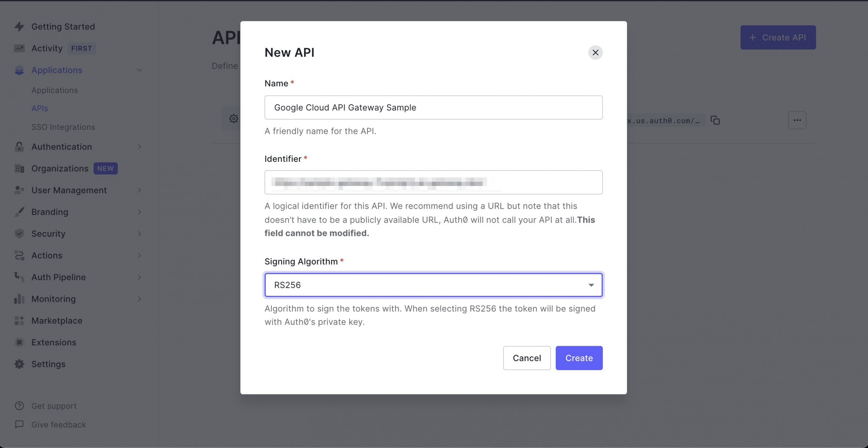The image size is (868, 448).
Task: Click the Create button in dialog
Action: click(579, 358)
